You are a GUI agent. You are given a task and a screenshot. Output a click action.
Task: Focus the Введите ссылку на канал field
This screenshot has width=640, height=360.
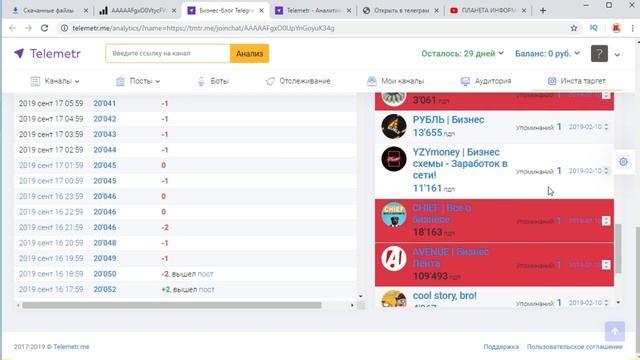tap(168, 53)
